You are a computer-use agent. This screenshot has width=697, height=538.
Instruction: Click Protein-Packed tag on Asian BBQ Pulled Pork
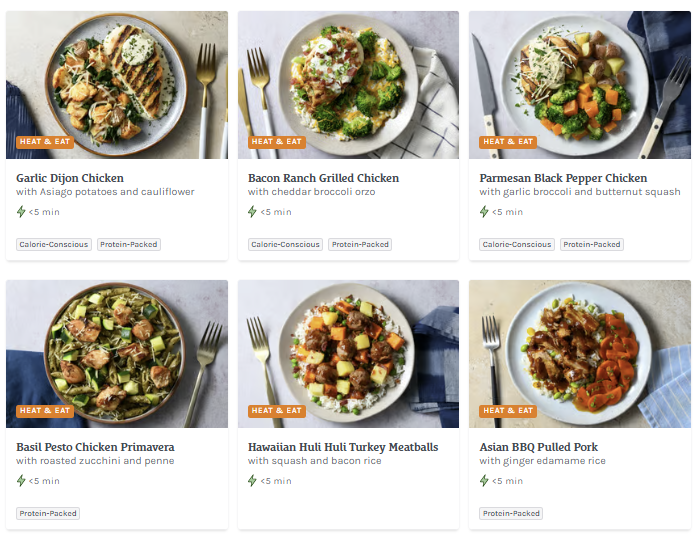click(512, 513)
